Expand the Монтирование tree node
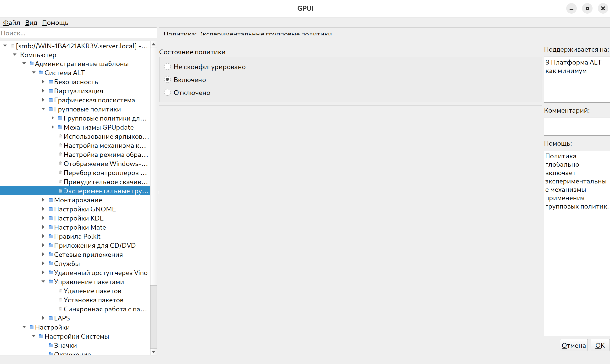The width and height of the screenshot is (610, 364). point(43,200)
